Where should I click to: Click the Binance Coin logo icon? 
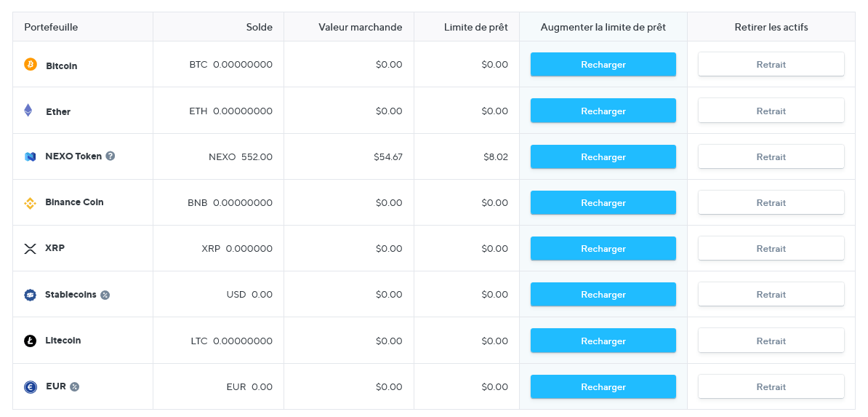[30, 203]
